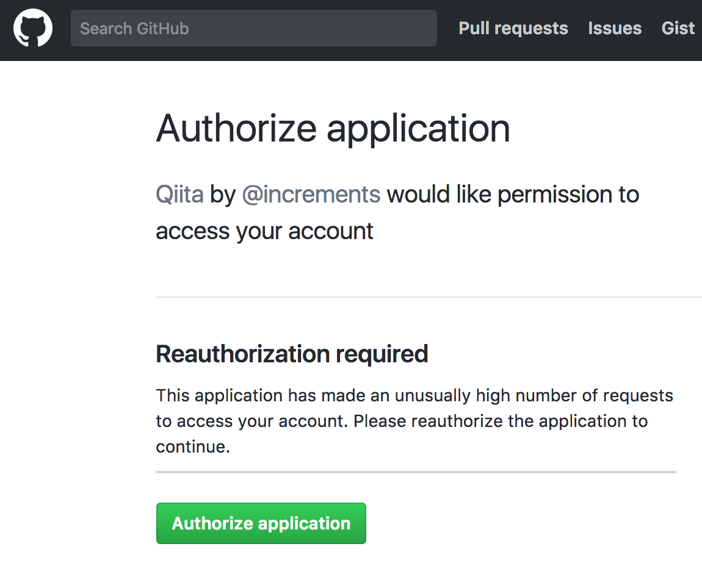Open GitHub home via Octocat logo

click(33, 27)
